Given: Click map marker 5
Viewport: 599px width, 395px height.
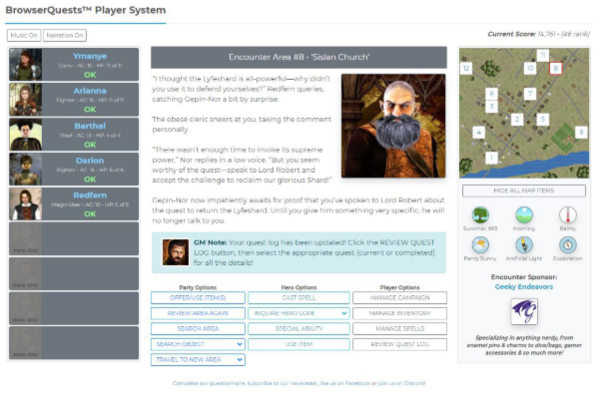Looking at the screenshot, I should point(542,119).
